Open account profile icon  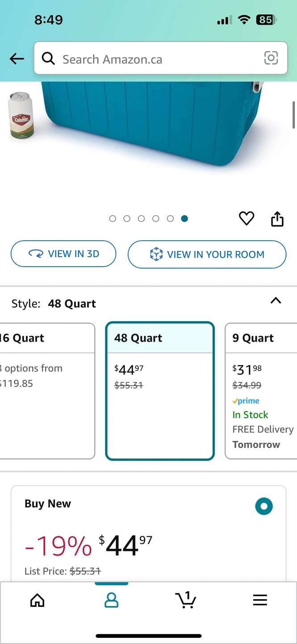(111, 600)
